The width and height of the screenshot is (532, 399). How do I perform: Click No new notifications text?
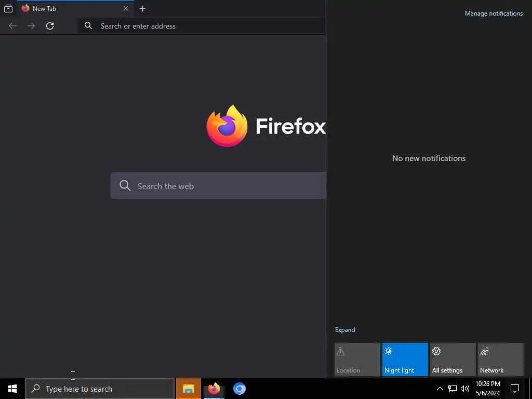click(429, 158)
